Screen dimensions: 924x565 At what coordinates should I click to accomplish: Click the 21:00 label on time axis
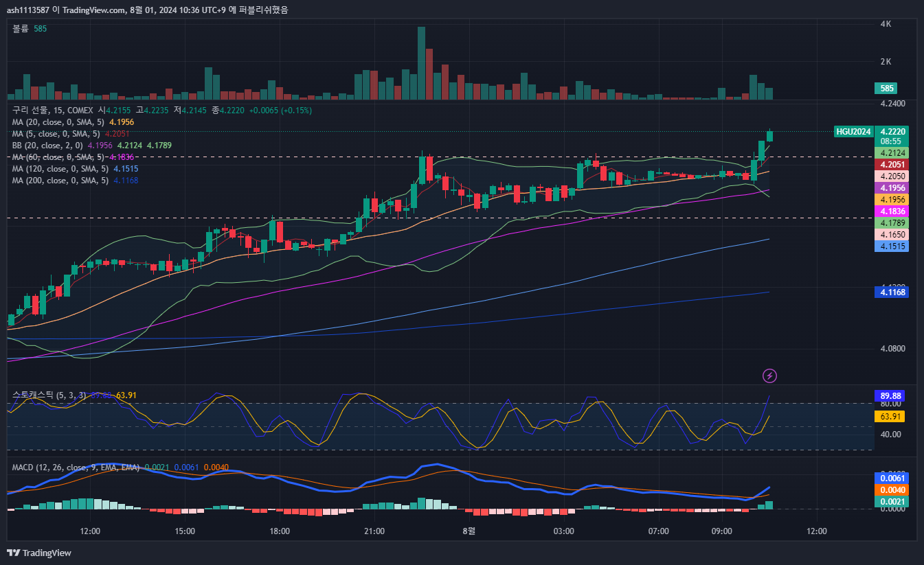(374, 531)
